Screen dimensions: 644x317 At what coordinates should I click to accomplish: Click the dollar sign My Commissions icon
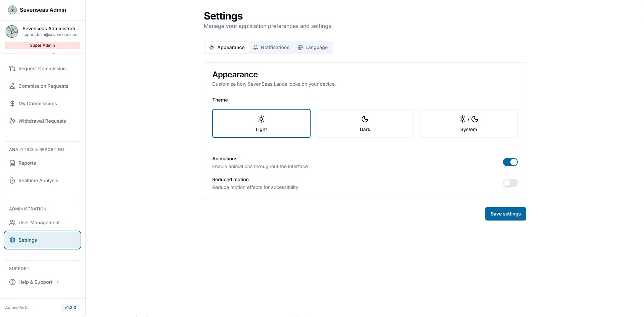[x=12, y=104]
